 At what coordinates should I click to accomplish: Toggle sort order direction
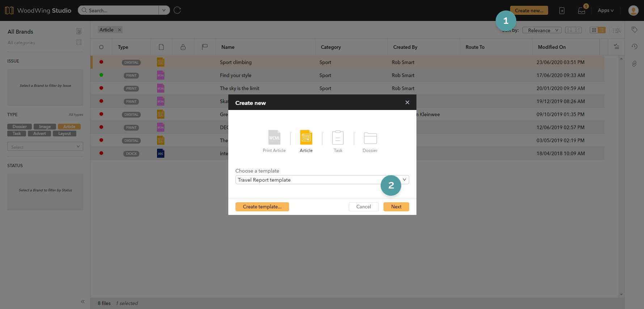(x=573, y=30)
